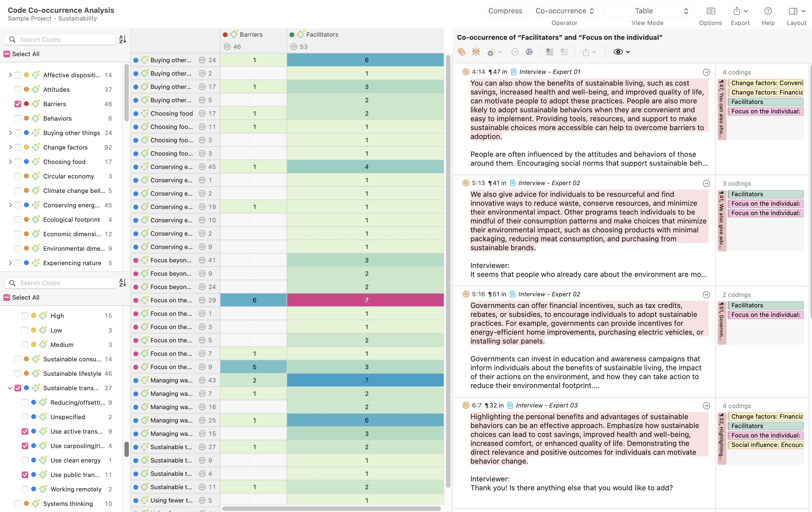The image size is (812, 512).
Task: Expand the Change factors code group
Action: click(10, 147)
